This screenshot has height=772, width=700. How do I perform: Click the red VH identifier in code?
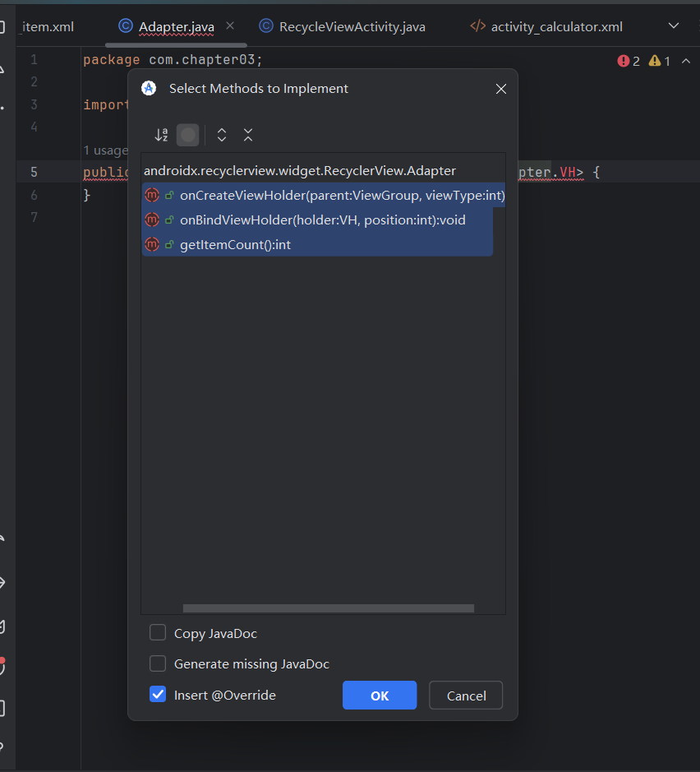[x=567, y=173]
